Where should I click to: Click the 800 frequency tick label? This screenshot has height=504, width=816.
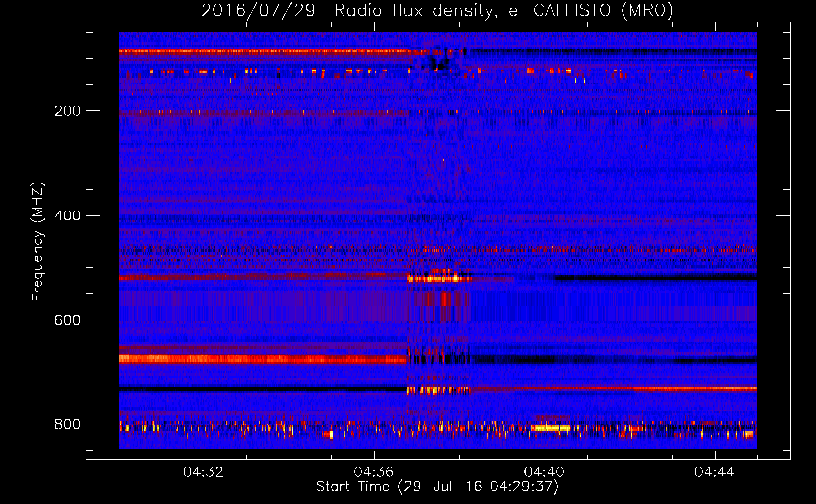[x=68, y=425]
